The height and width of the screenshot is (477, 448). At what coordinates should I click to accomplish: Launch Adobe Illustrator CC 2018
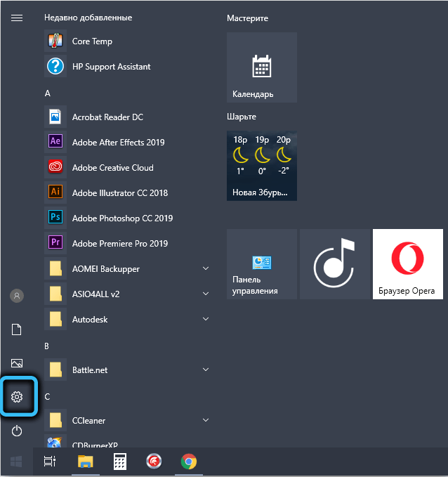[127, 192]
